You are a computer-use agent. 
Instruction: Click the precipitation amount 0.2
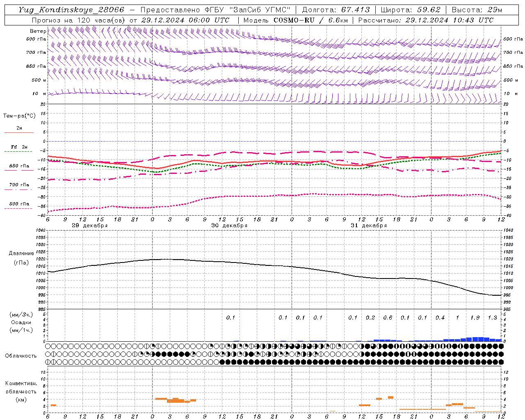370,317
